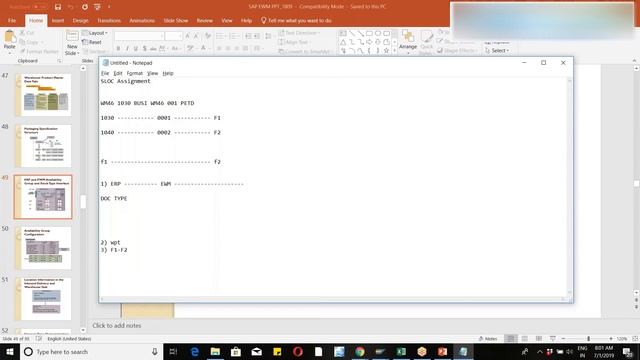Click Tell me what you want to do

(x=296, y=20)
